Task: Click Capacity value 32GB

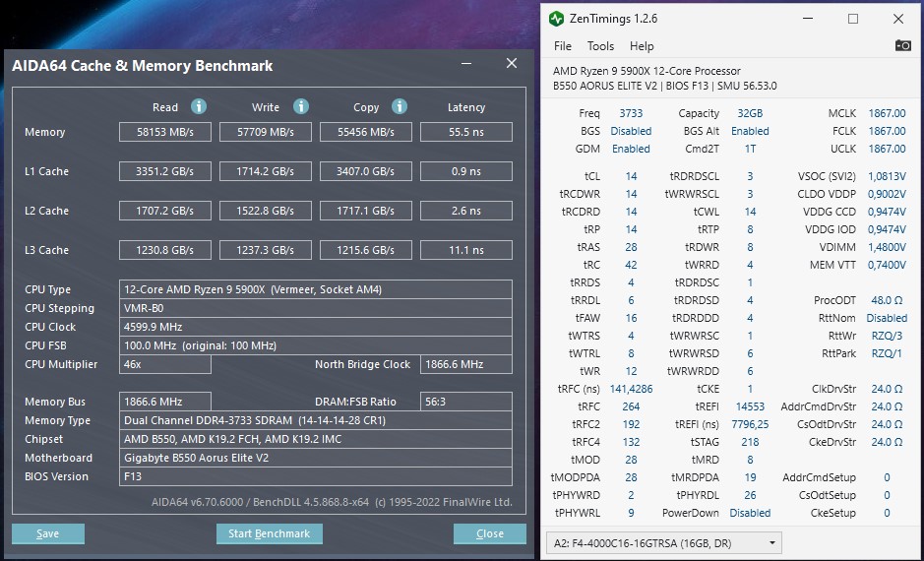Action: tap(750, 113)
